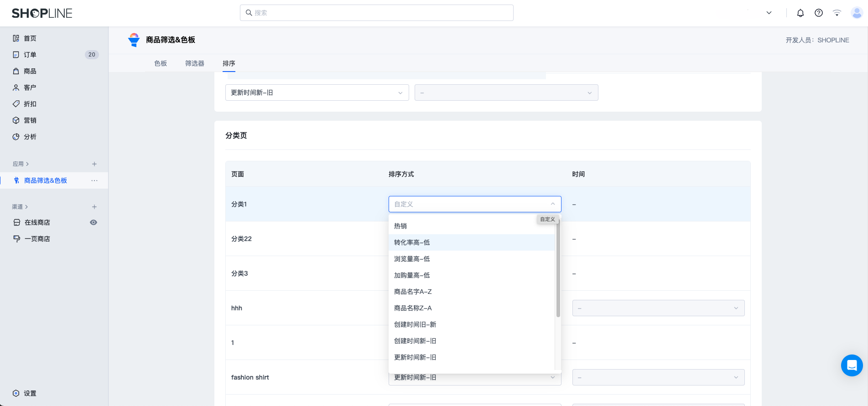This screenshot has width=868, height=406.
Task: Open more options for 商品筛选&色板 app
Action: 94,180
